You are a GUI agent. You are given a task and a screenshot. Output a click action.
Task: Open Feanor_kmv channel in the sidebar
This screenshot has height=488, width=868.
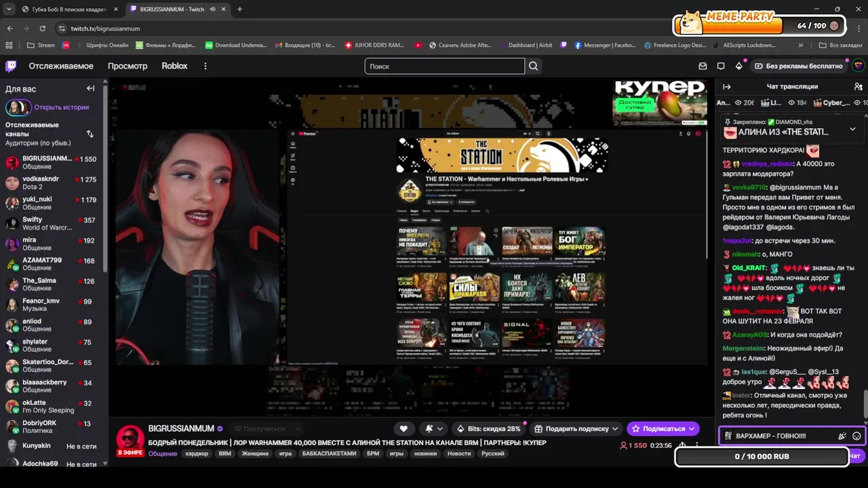53,304
